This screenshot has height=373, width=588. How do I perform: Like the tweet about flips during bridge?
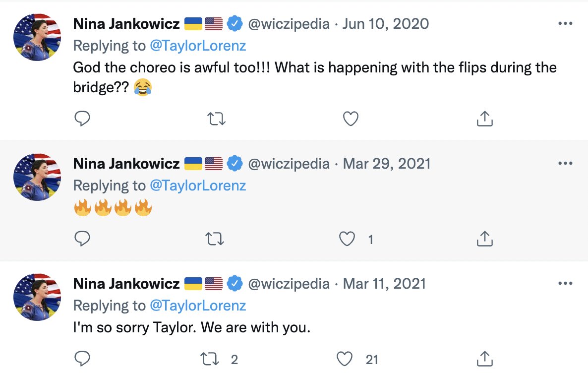pyautogui.click(x=351, y=119)
